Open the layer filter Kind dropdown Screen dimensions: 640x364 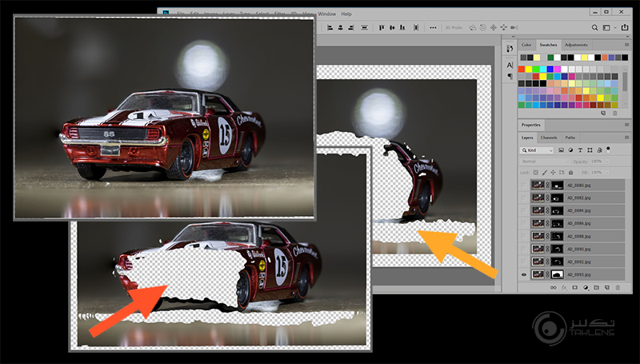[538, 150]
